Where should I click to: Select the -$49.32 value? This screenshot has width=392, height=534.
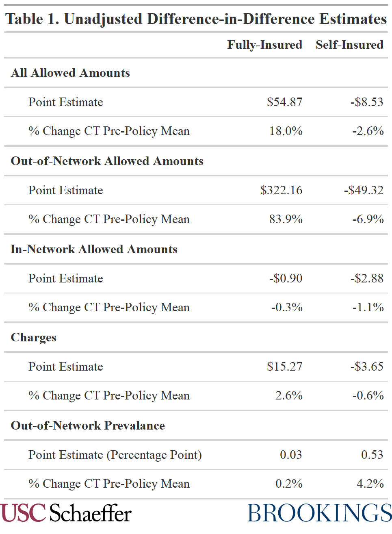pos(364,190)
